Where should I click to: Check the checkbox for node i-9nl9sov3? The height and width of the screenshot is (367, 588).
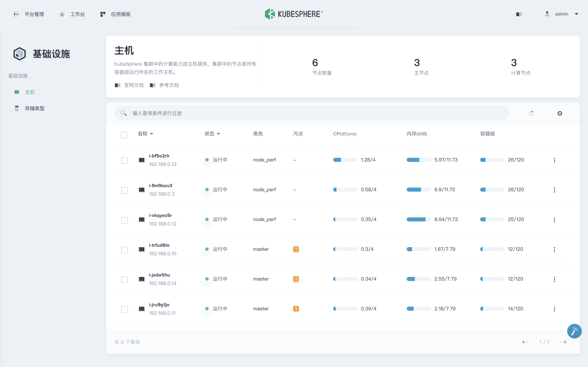point(125,190)
